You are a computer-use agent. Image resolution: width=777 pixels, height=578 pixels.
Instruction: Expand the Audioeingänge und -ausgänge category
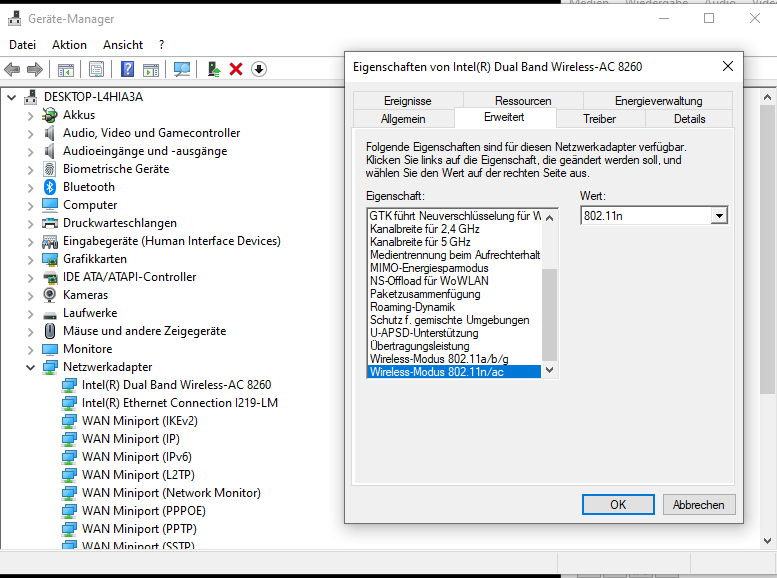(31, 152)
